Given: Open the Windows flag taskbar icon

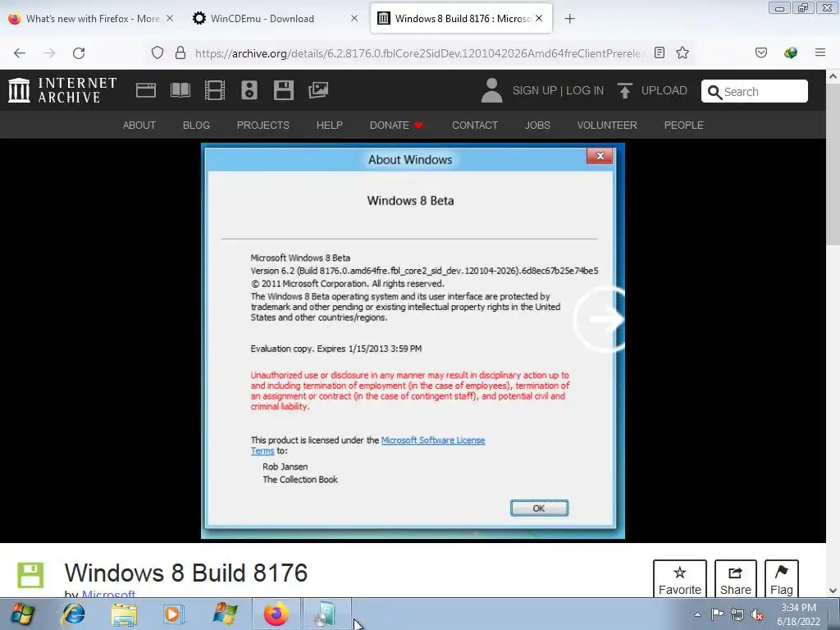Looking at the screenshot, I should coord(225,614).
